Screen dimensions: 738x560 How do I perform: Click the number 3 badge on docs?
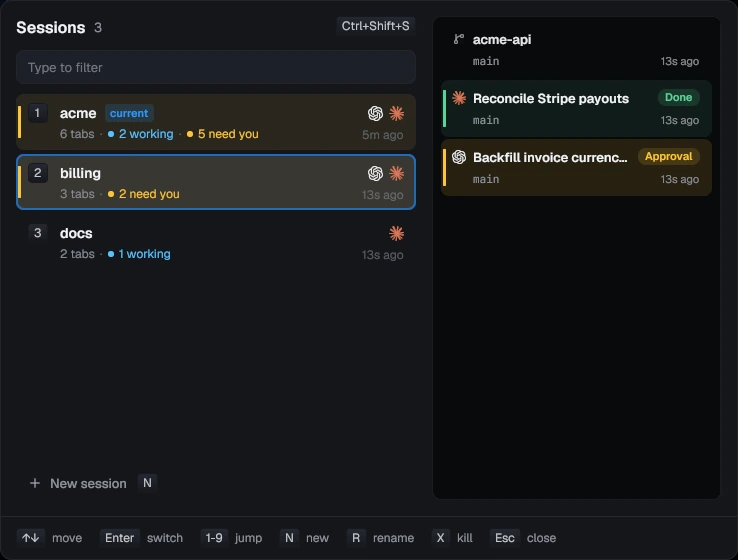[x=38, y=232]
